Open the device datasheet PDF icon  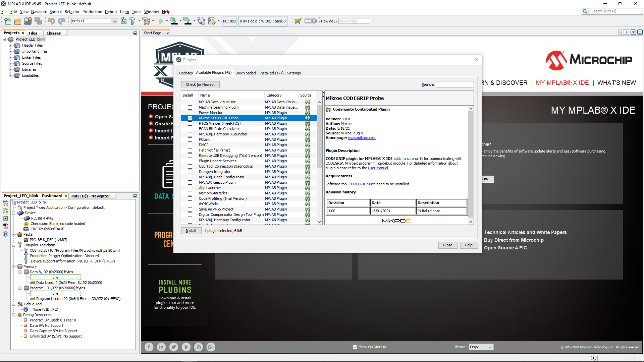[x=5, y=226]
